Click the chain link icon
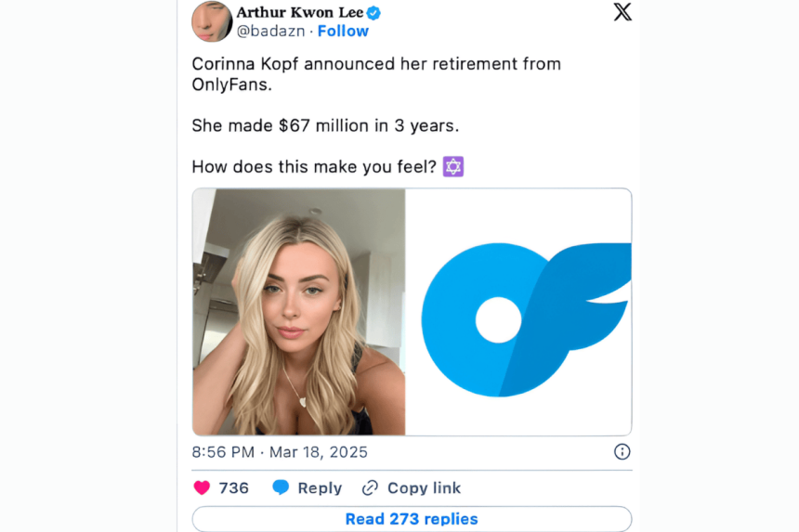The height and width of the screenshot is (532, 799). 370,487
